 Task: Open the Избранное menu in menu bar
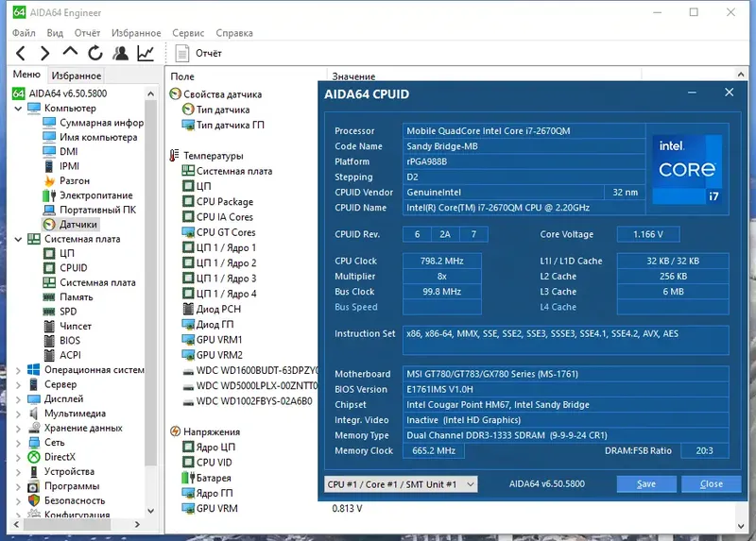[136, 33]
